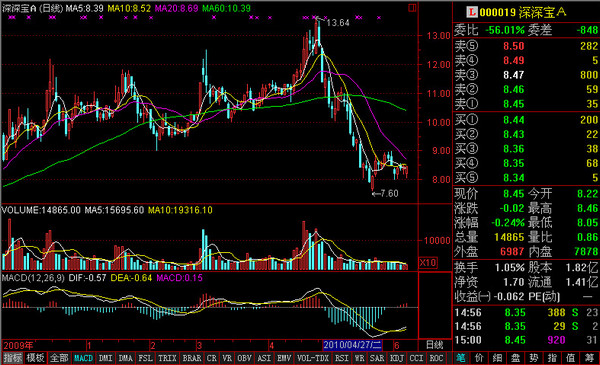Select the BRAR indicator tab
Image resolution: width=600 pixels, height=365 pixels.
pyautogui.click(x=191, y=358)
